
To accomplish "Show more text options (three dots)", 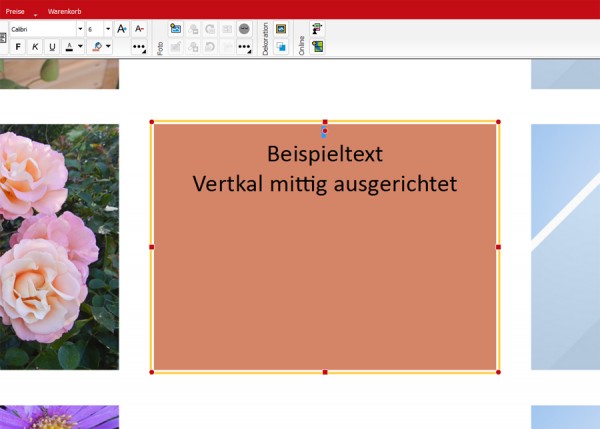I will tap(139, 47).
